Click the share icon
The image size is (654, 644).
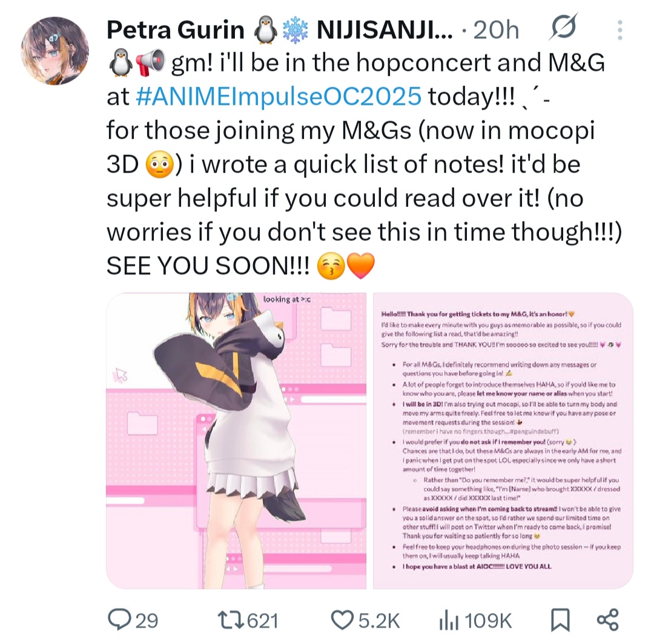click(607, 619)
